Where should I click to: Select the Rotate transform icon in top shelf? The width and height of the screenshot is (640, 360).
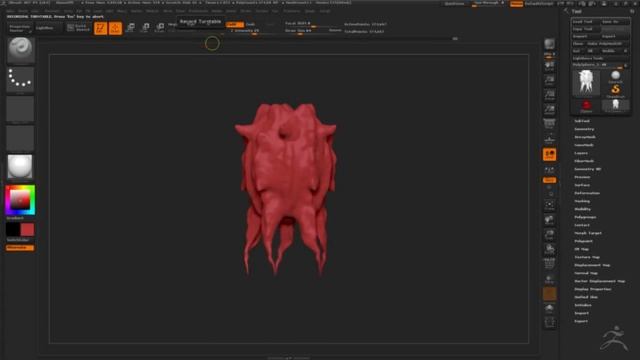click(x=160, y=28)
